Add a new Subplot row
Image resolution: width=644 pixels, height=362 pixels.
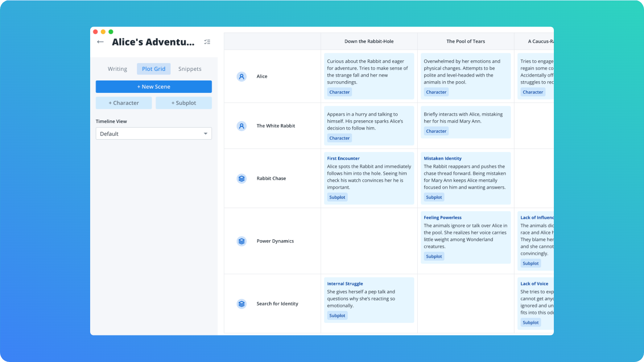click(184, 103)
